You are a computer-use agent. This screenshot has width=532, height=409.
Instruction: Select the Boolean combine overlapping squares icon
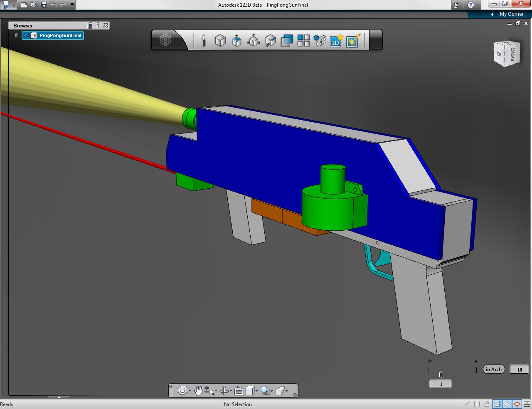point(287,40)
